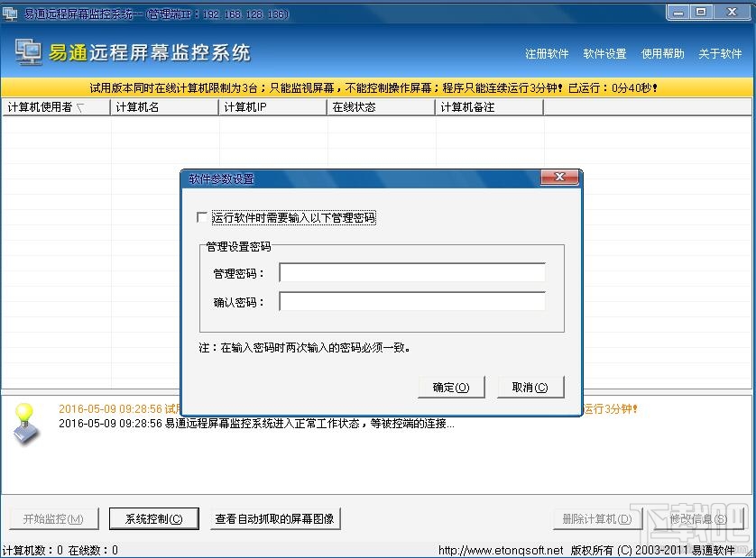This screenshot has width=756, height=558.
Task: Open the 使用帮助 menu
Action: [x=663, y=52]
